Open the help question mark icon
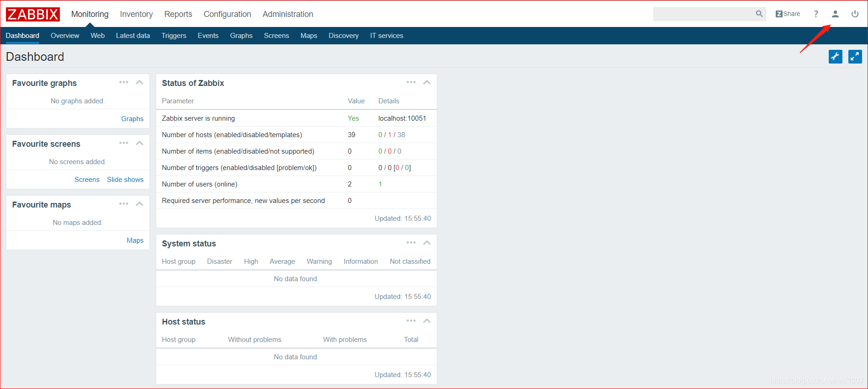The width and height of the screenshot is (868, 389). pyautogui.click(x=816, y=14)
